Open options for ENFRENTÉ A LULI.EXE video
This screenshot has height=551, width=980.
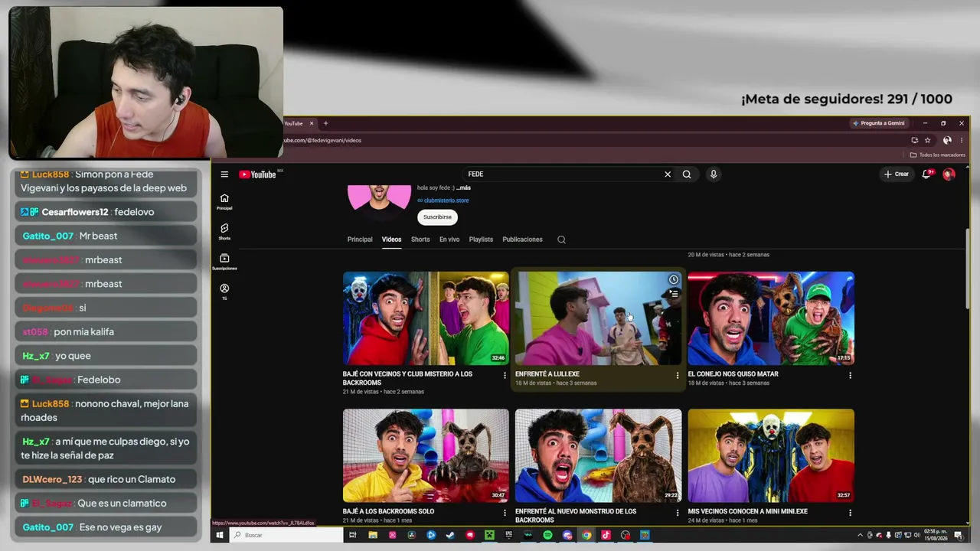pos(677,376)
